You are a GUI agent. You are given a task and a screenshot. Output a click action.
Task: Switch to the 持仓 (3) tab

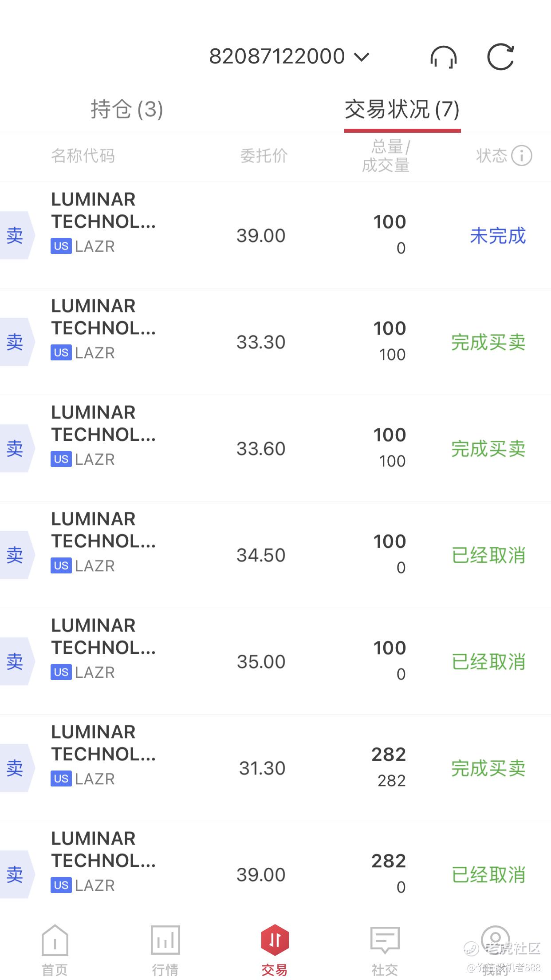127,109
